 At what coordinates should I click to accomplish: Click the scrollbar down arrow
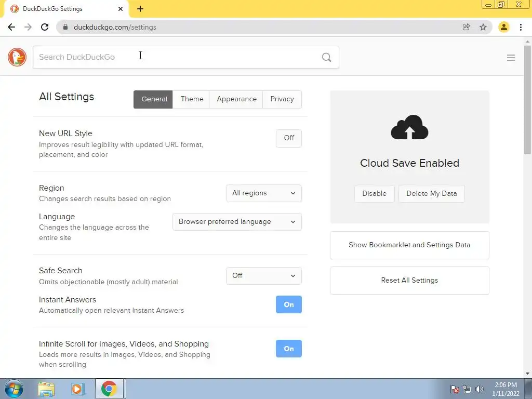point(528,374)
